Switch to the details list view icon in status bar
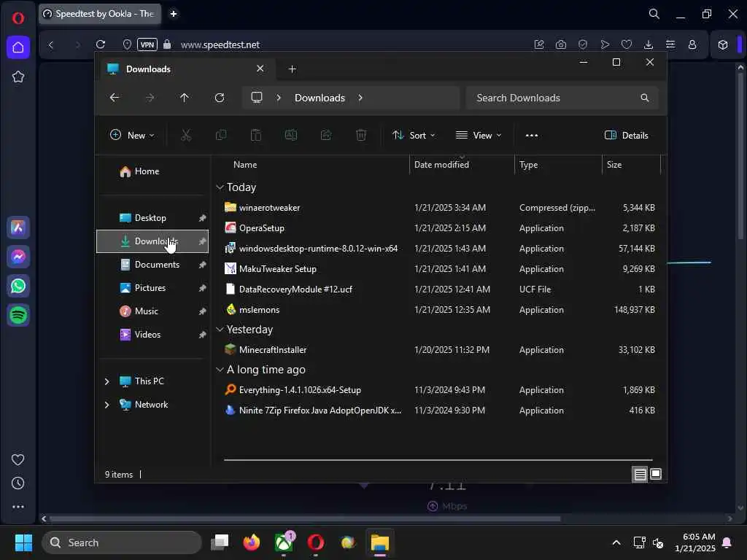747x560 pixels. click(640, 474)
